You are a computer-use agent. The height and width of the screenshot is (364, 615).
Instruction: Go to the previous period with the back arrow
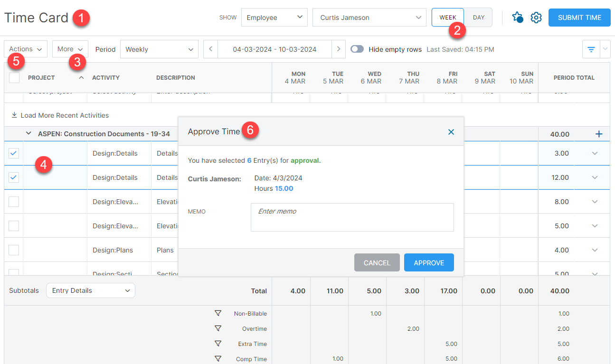(210, 49)
